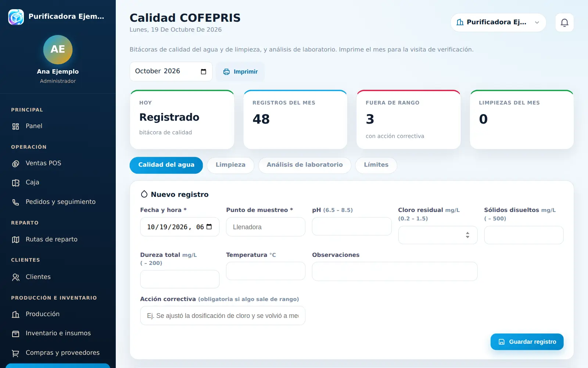588x368 pixels.
Task: Click the Temperatura input field
Action: click(266, 271)
